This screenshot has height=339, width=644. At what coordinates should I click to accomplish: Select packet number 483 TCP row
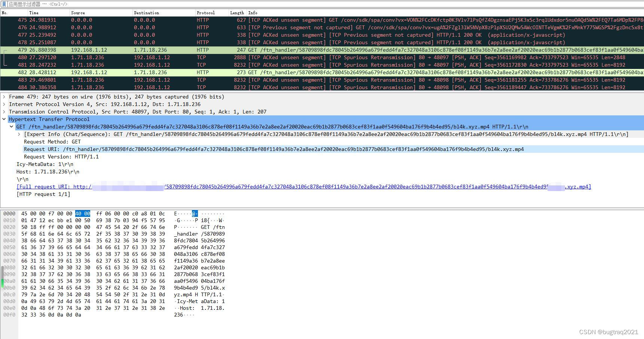pyautogui.click(x=322, y=80)
